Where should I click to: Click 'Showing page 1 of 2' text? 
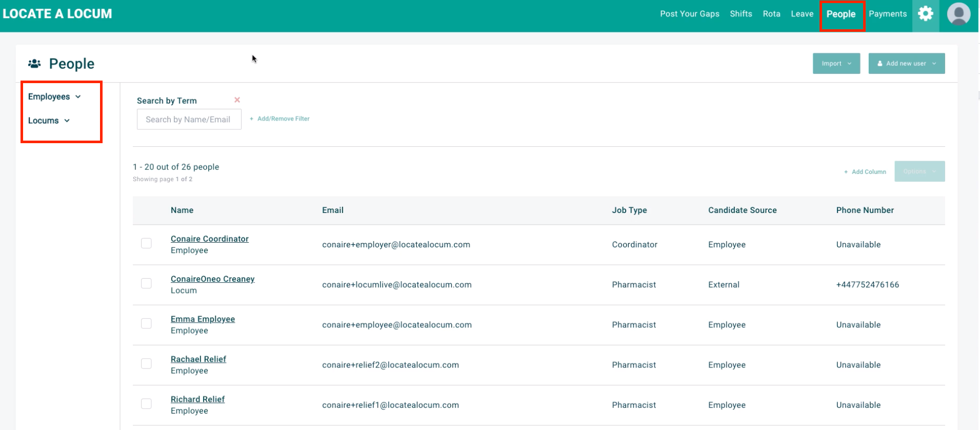point(163,179)
